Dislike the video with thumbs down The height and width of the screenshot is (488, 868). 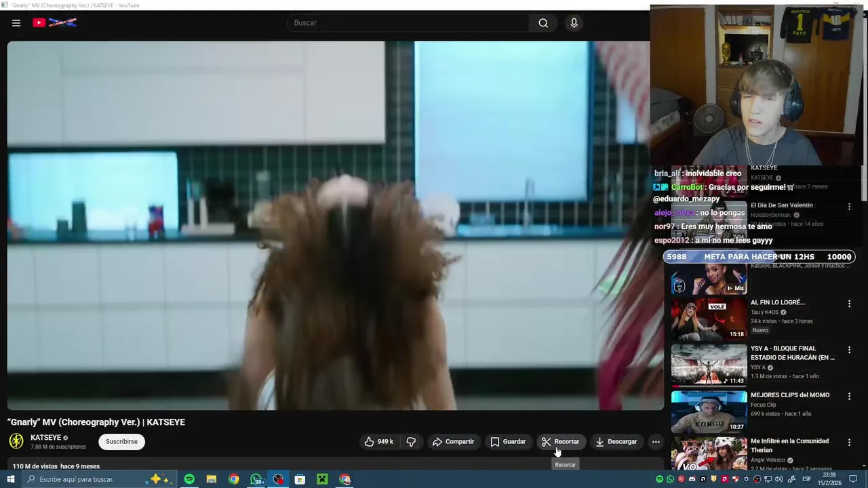coord(411,442)
